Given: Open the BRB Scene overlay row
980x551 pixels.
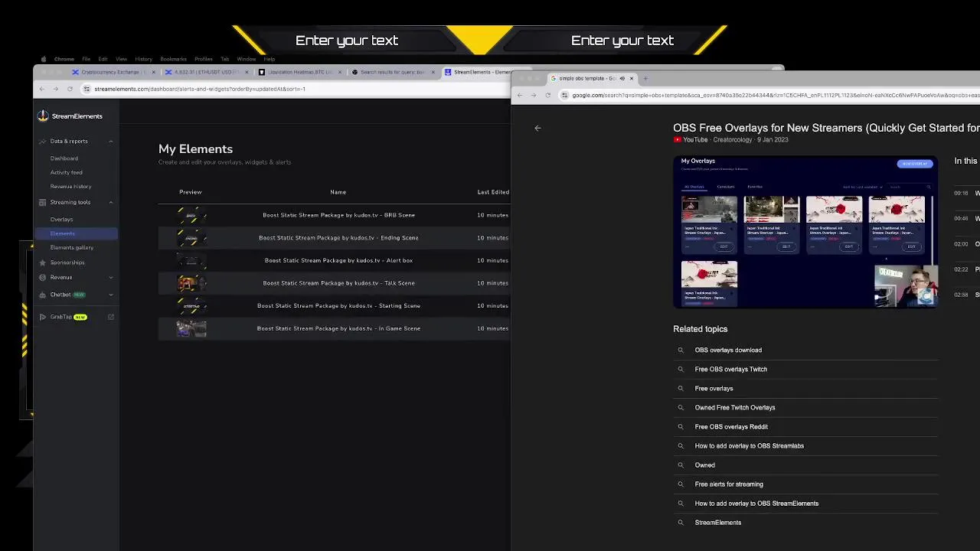Looking at the screenshot, I should [334, 215].
